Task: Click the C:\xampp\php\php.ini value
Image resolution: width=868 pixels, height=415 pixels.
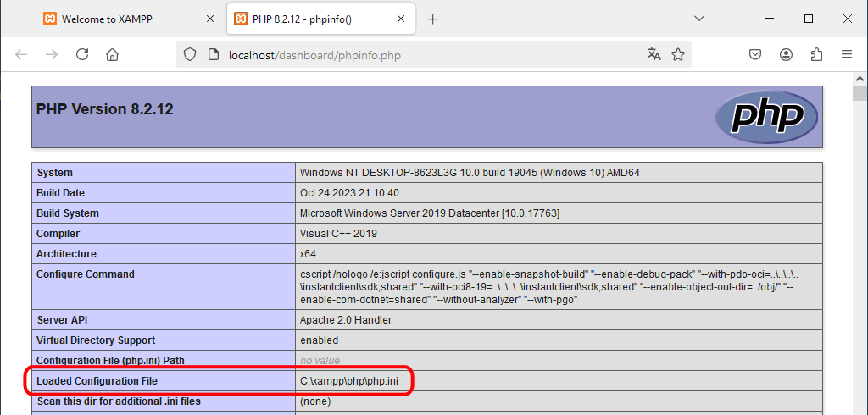Action: pos(348,380)
